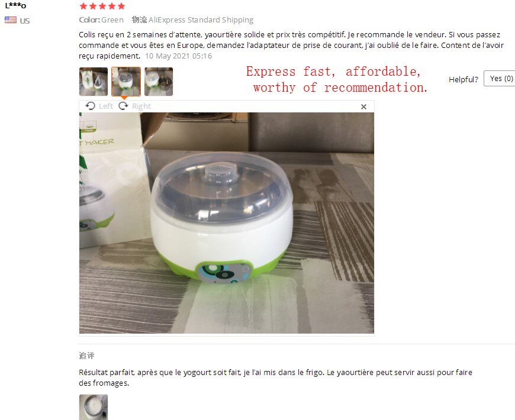Image resolution: width=515 pixels, height=420 pixels.
Task: Click the five-star rating icons
Action: point(102,6)
